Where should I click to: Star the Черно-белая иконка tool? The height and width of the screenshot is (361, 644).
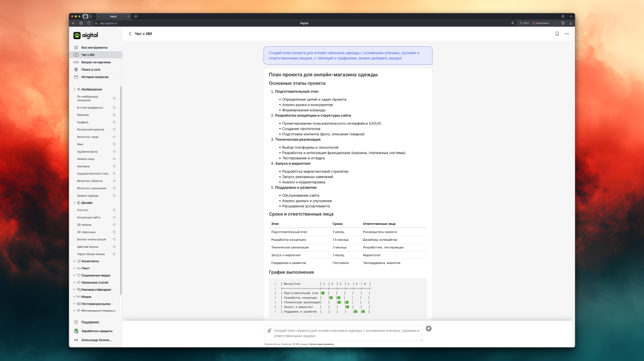pyautogui.click(x=114, y=254)
